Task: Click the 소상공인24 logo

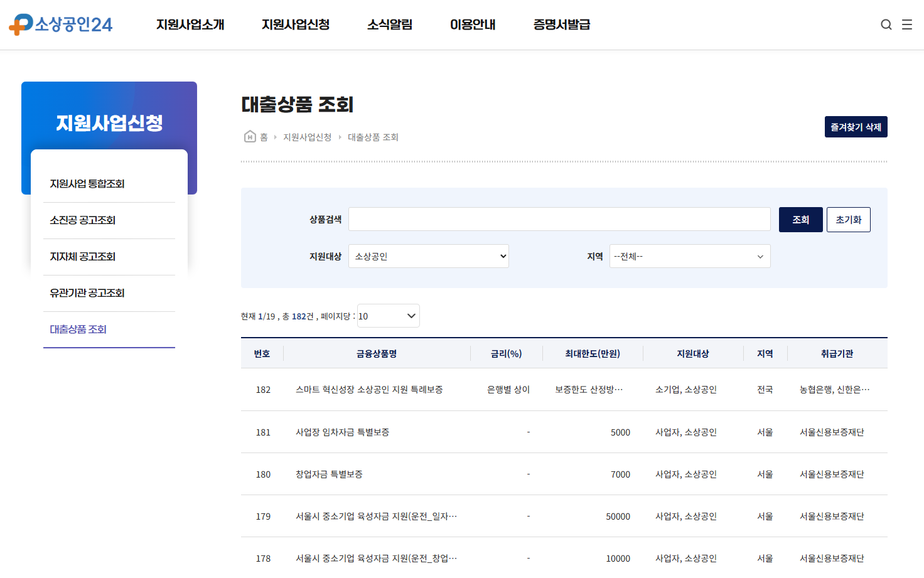Action: (x=60, y=24)
